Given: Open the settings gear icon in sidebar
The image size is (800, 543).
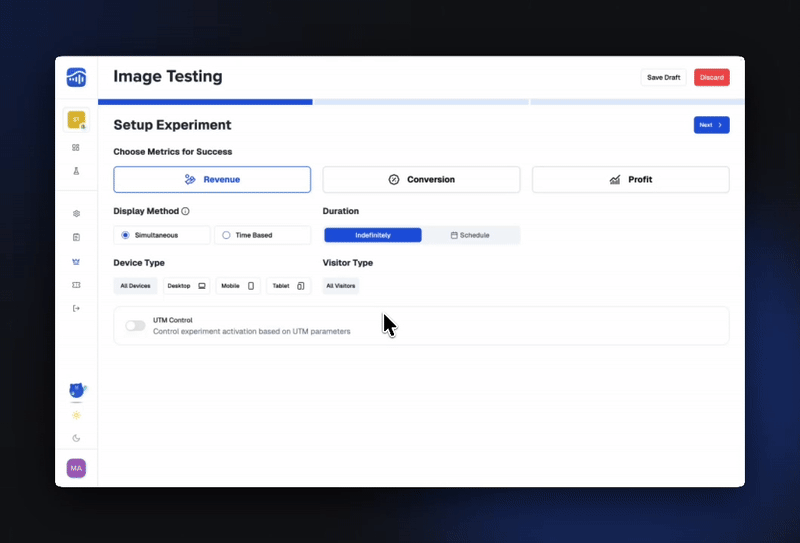Looking at the screenshot, I should [76, 213].
